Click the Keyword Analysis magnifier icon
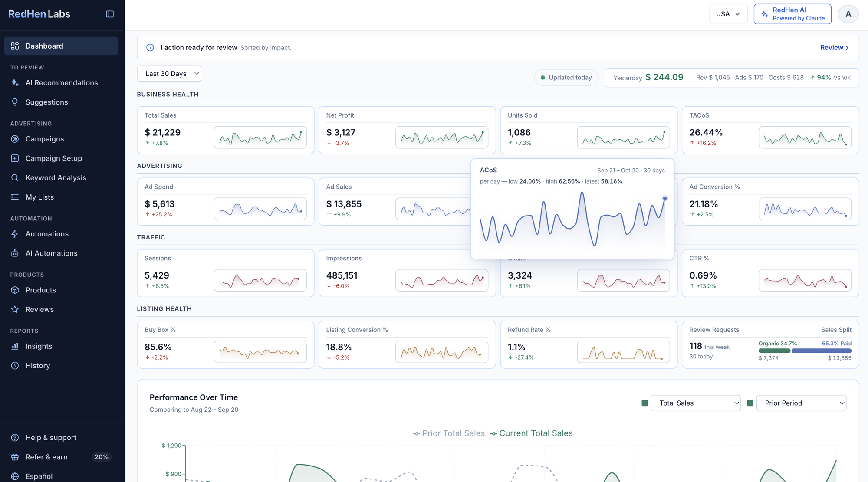Screen dimensions: 868x482 (15, 178)
